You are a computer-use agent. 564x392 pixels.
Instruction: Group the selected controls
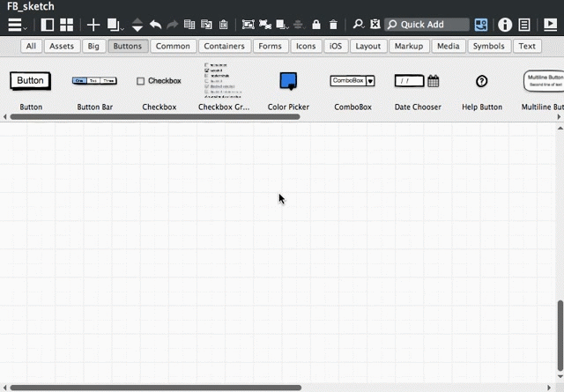click(x=249, y=25)
